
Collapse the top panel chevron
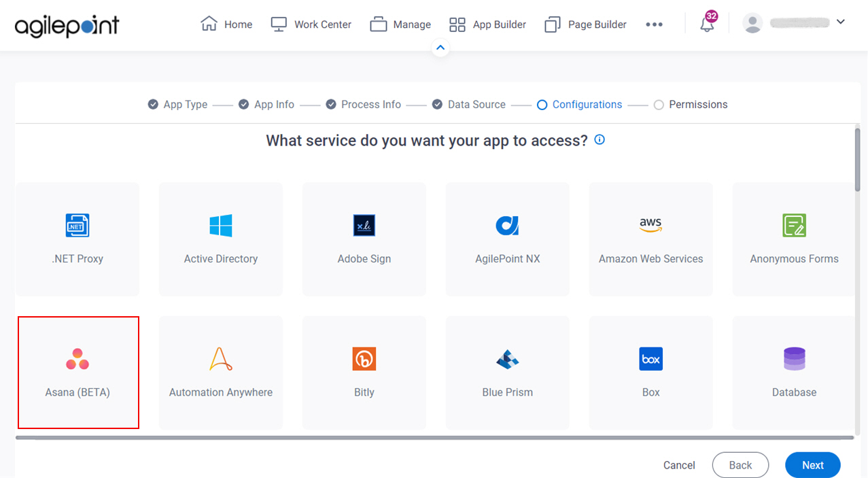click(440, 48)
